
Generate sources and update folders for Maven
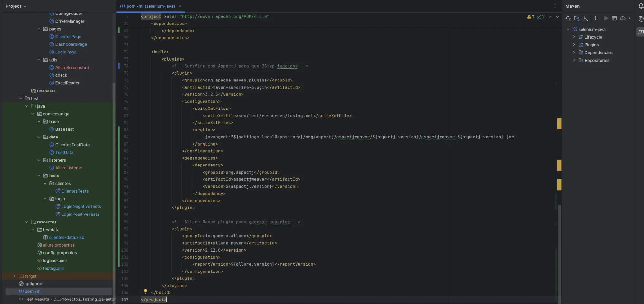pos(577,18)
